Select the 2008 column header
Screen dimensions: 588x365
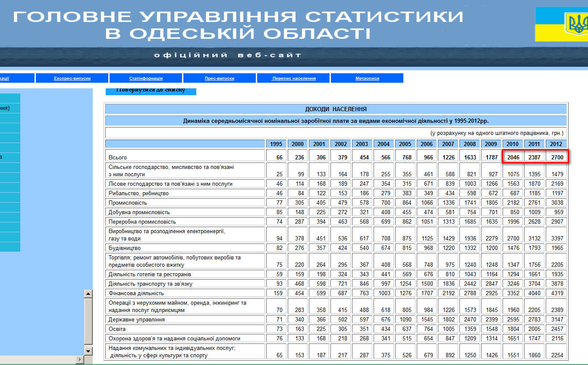470,144
